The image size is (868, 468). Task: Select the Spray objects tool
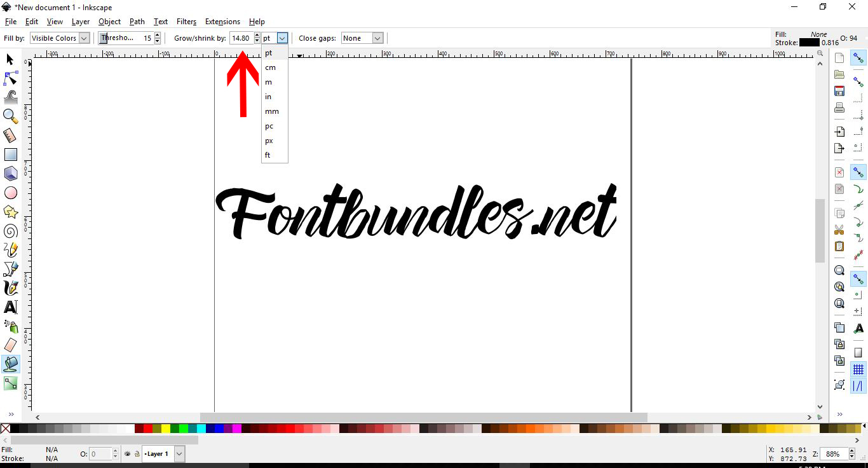[x=10, y=326]
